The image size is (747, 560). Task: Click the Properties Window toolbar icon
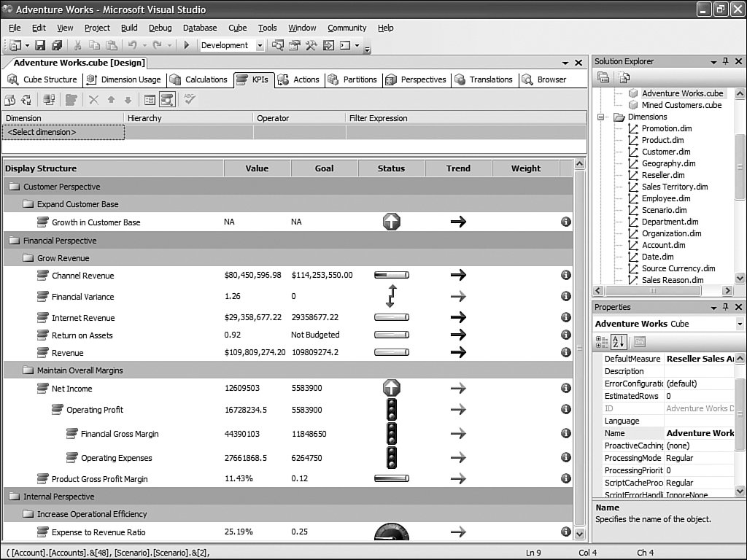pos(295,45)
